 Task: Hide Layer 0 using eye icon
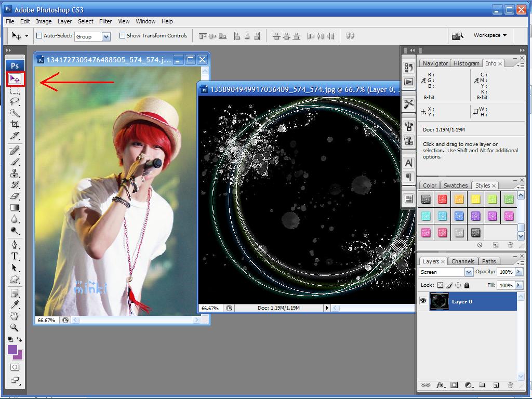click(x=423, y=301)
